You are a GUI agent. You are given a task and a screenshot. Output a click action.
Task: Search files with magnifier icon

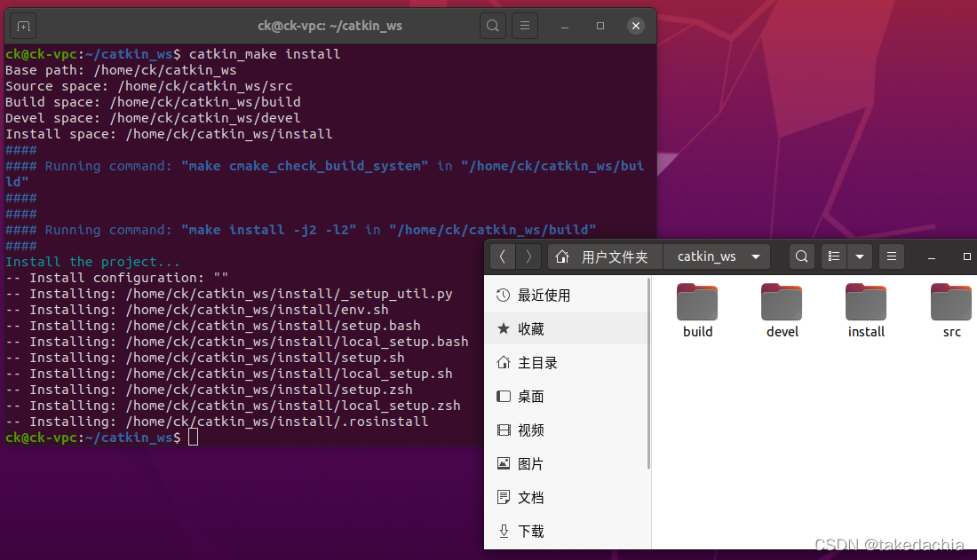(x=801, y=256)
